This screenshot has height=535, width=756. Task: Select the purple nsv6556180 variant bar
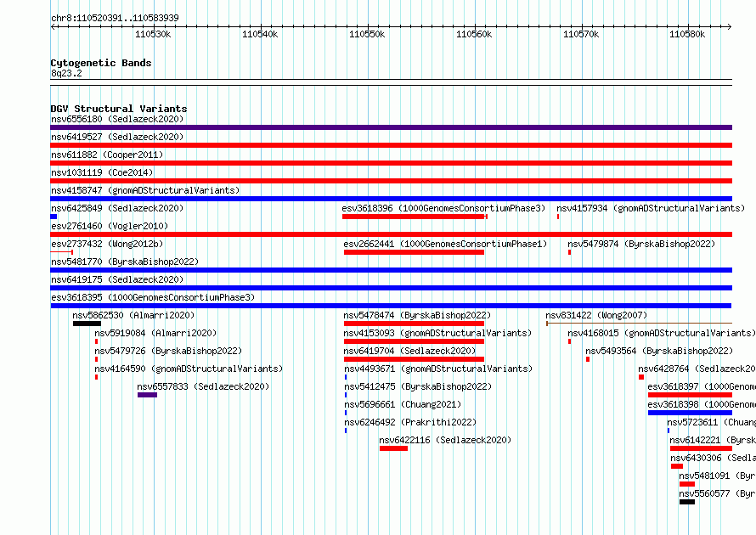pos(391,127)
